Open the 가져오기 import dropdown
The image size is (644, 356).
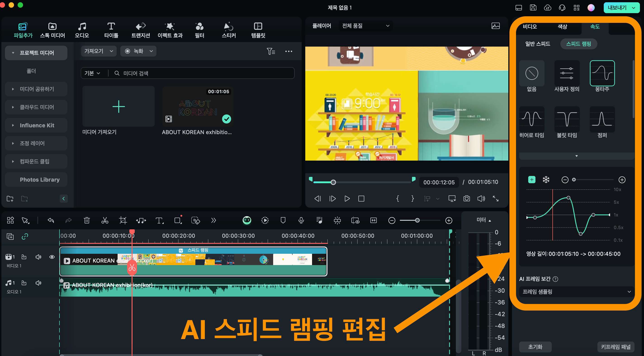coord(99,51)
